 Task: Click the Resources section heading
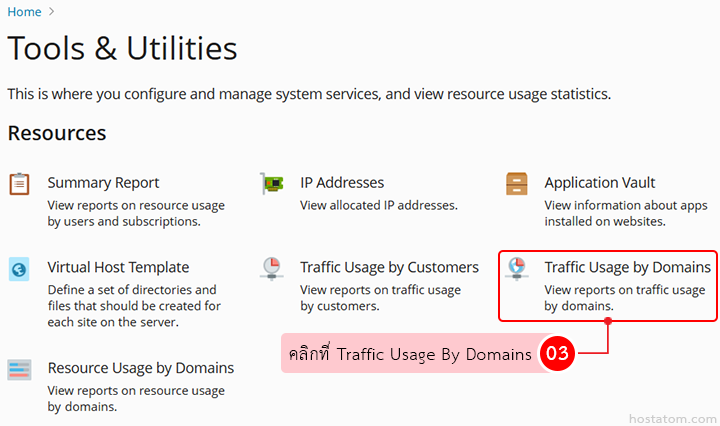point(57,133)
